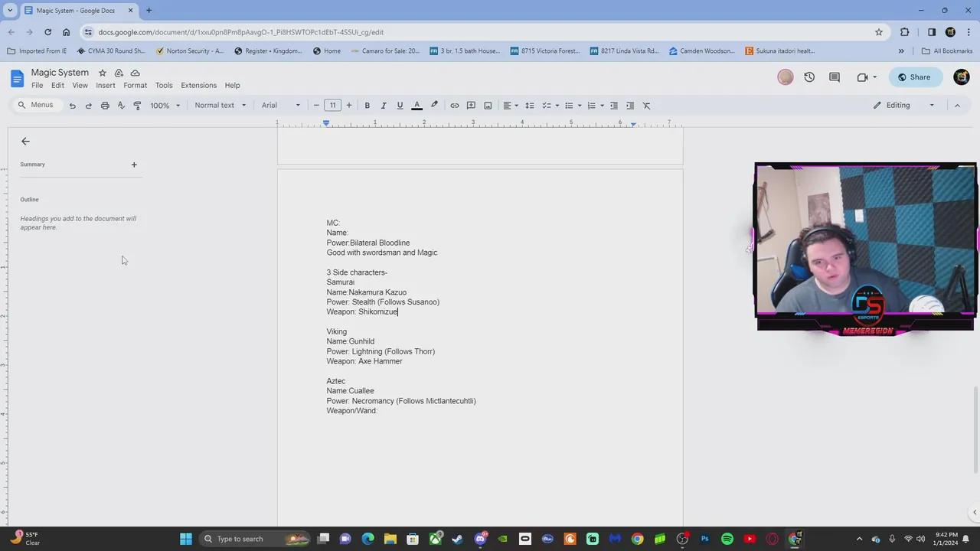Toggle bold formatting
Screen dimensions: 980x551
367,105
